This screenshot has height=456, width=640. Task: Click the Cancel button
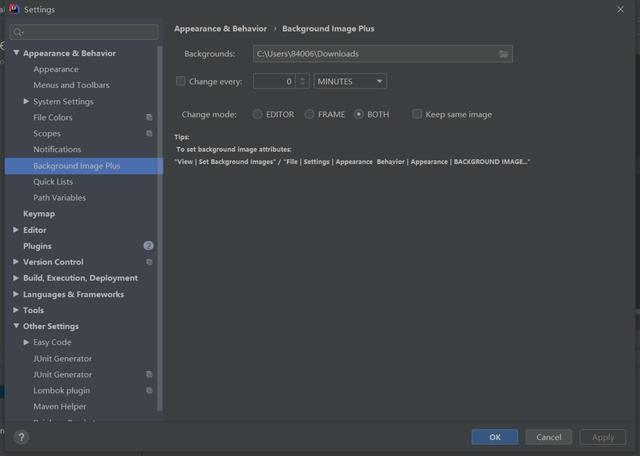coord(549,437)
